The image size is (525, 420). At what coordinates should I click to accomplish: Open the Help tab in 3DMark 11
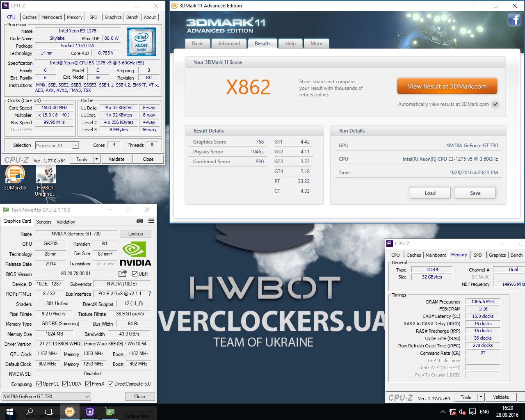coord(290,43)
